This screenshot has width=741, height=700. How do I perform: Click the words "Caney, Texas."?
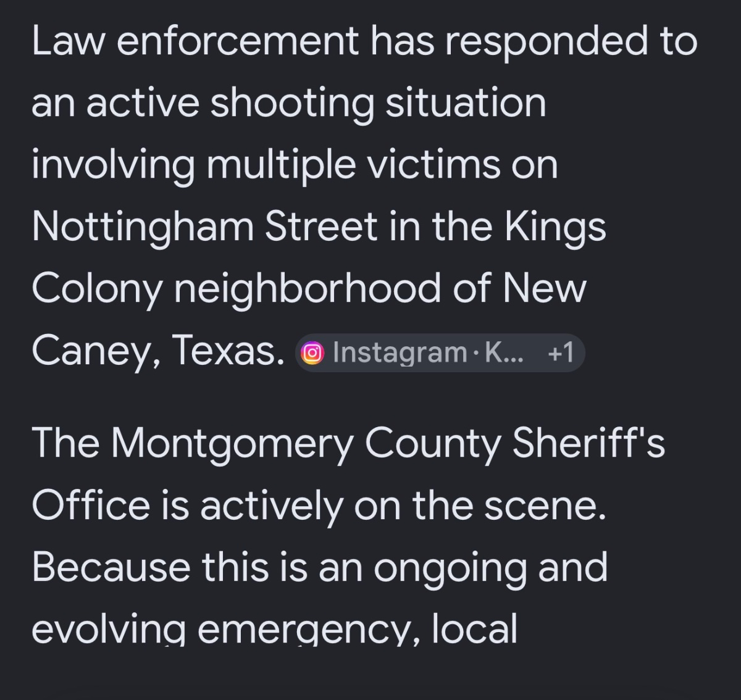click(x=158, y=351)
